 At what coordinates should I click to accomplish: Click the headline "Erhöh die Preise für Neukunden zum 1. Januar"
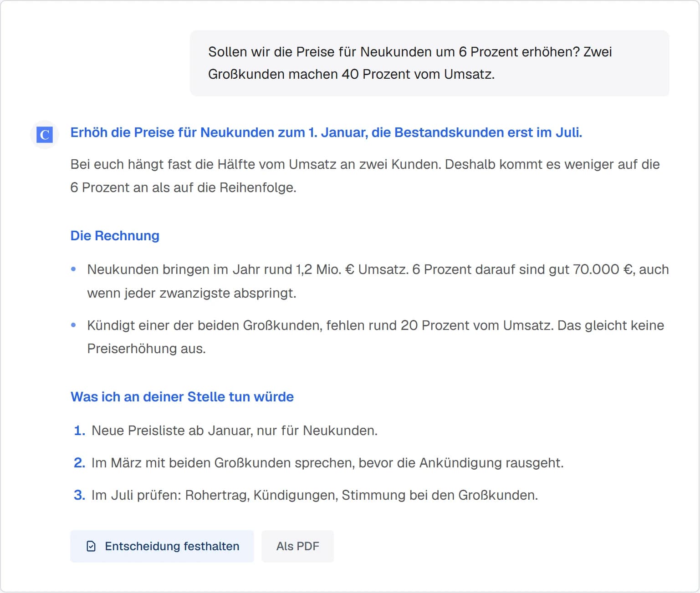click(x=326, y=132)
